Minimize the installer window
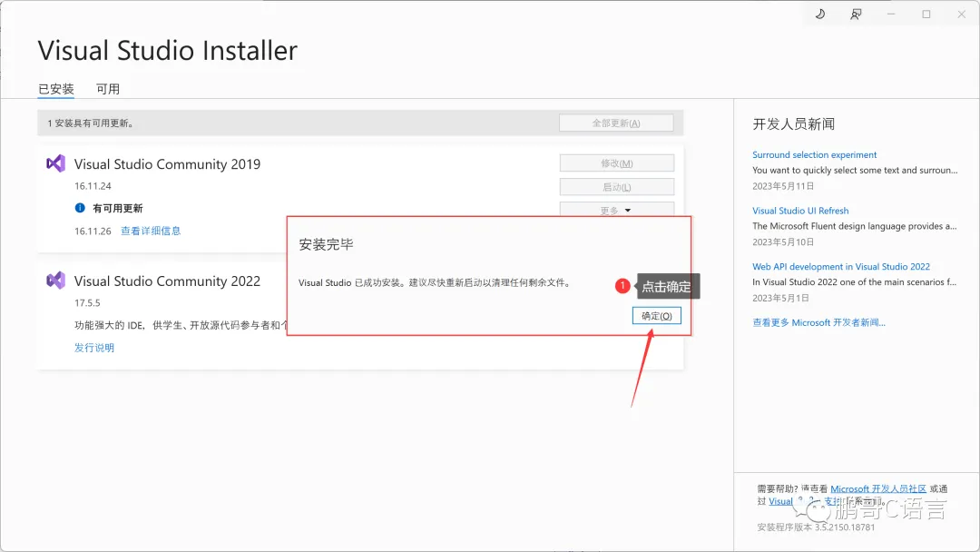 click(x=891, y=14)
